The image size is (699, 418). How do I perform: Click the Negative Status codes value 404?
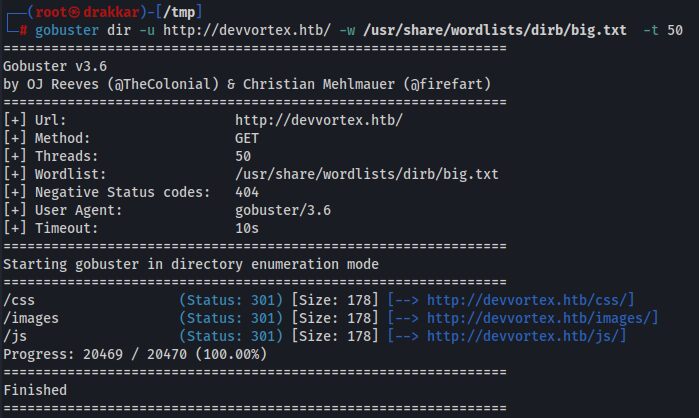tap(247, 192)
